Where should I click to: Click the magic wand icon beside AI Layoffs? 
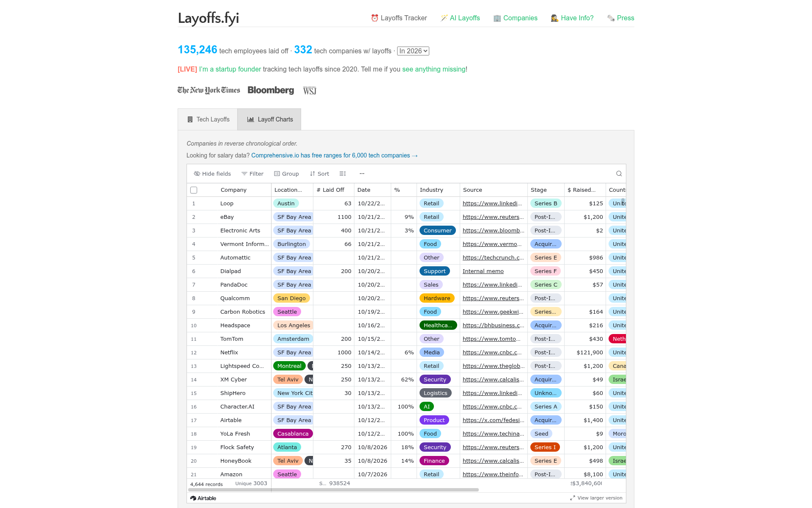(444, 18)
